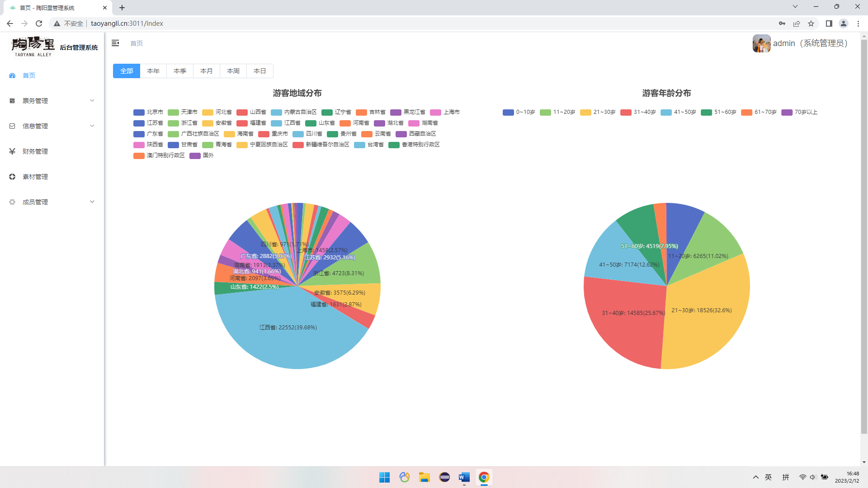This screenshot has height=488, width=868.
Task: Click the 票务管理 ticket icon
Action: (x=12, y=101)
